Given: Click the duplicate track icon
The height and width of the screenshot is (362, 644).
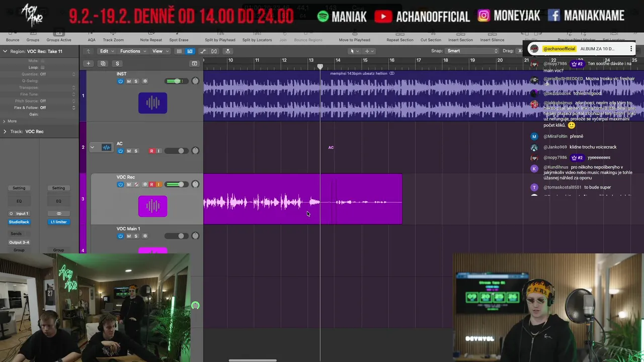Looking at the screenshot, I should click(103, 63).
